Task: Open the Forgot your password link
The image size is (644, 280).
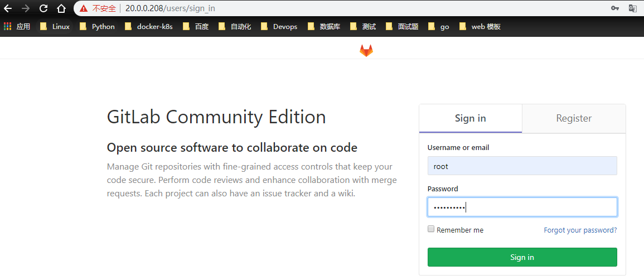Action: coord(580,230)
